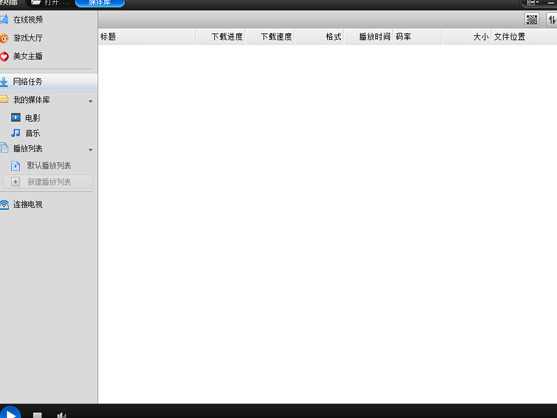Click the sort arrows toolbar icon
The height and width of the screenshot is (418, 557).
(x=552, y=20)
